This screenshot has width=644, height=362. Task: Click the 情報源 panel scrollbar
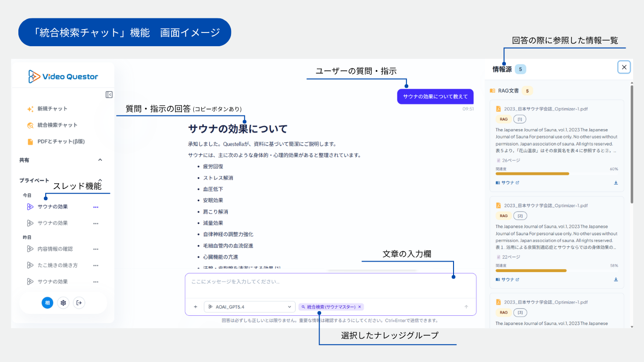[631, 144]
